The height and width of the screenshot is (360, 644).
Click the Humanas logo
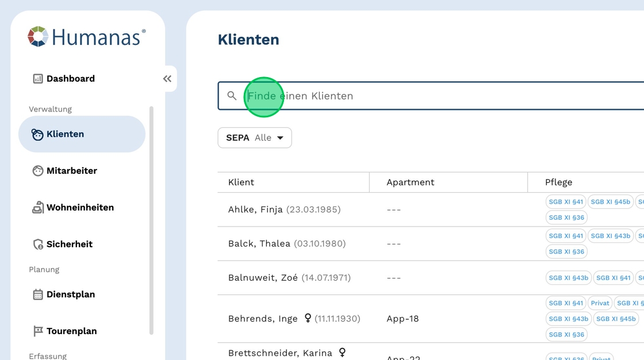click(x=86, y=37)
